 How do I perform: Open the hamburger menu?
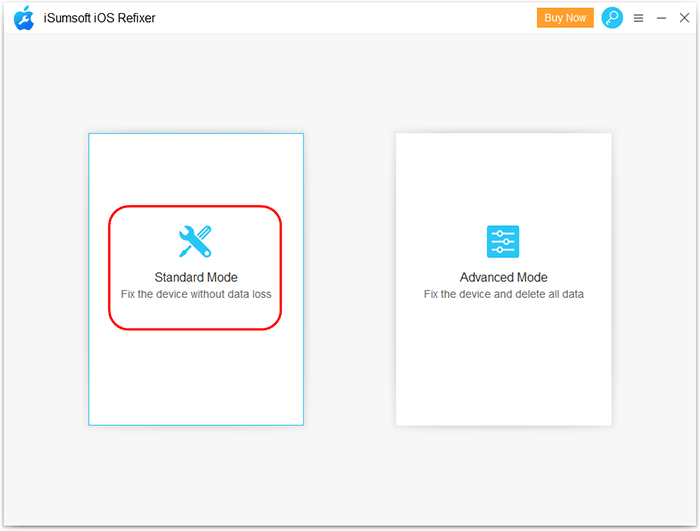pos(638,18)
